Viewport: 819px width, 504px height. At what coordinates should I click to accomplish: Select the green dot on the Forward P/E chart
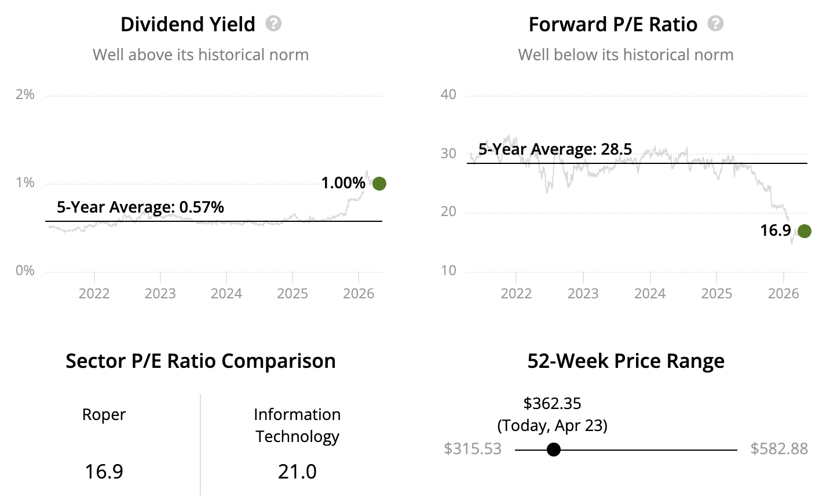[804, 231]
